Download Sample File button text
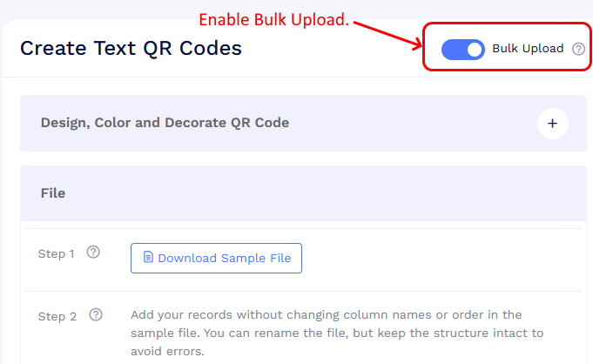The height and width of the screenshot is (364, 593). 225,258
